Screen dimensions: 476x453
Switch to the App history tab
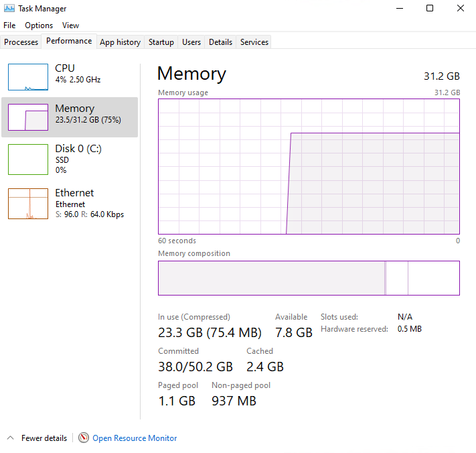click(x=120, y=42)
